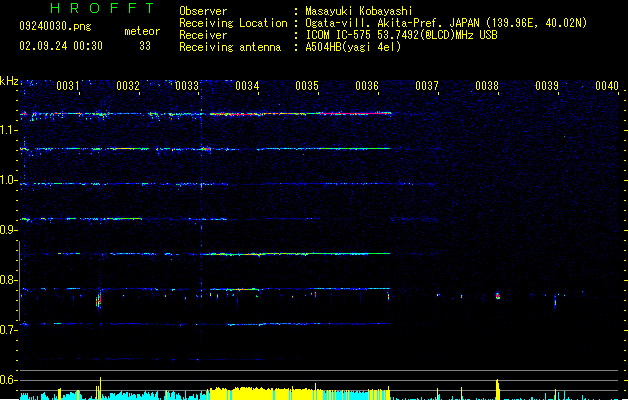629x400 pixels.
Task: Click the meteor echo burst near 0032
Action: pyautogui.click(x=99, y=299)
